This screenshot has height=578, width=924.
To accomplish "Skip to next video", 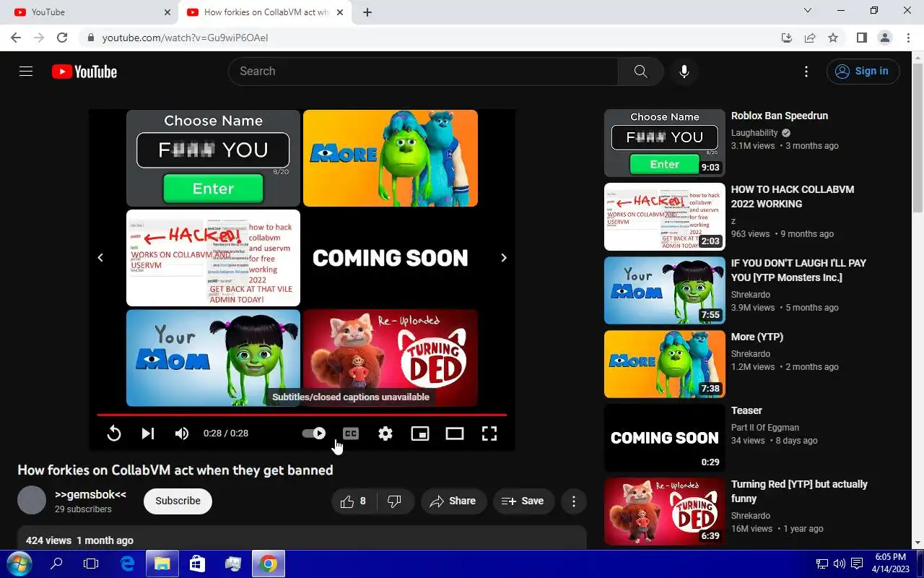I will point(148,433).
